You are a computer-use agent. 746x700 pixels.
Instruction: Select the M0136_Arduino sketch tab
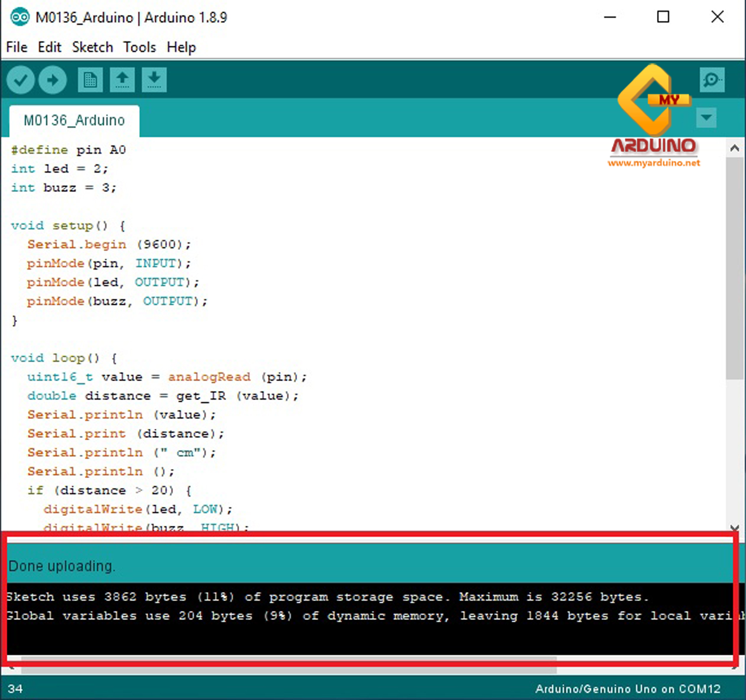click(x=74, y=120)
